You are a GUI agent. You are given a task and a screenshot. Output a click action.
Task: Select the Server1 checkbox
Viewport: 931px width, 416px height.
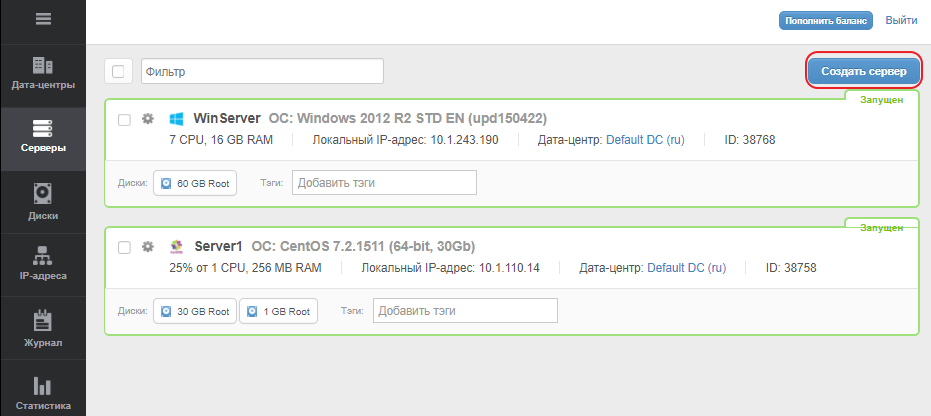click(x=125, y=248)
